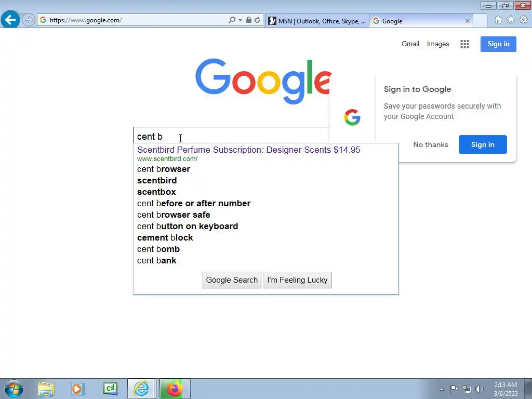Open the browser Tools gear icon
The width and height of the screenshot is (532, 399).
[x=524, y=20]
